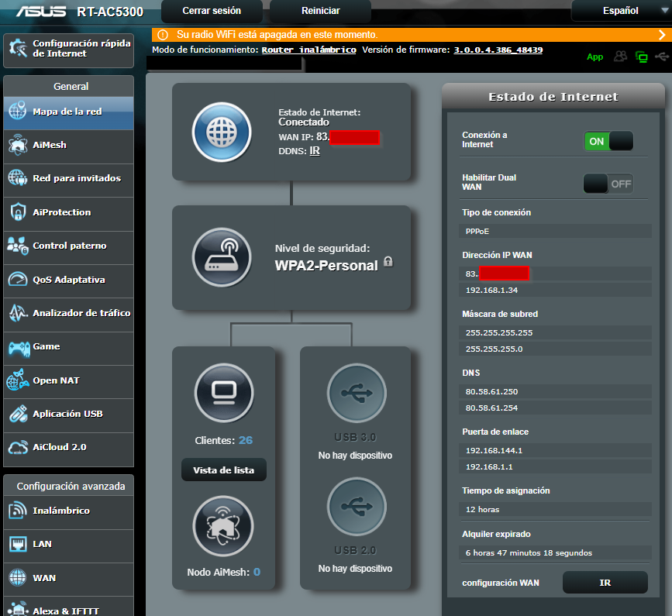Image resolution: width=672 pixels, height=616 pixels.
Task: Click the Internet globe status icon
Action: [220, 132]
